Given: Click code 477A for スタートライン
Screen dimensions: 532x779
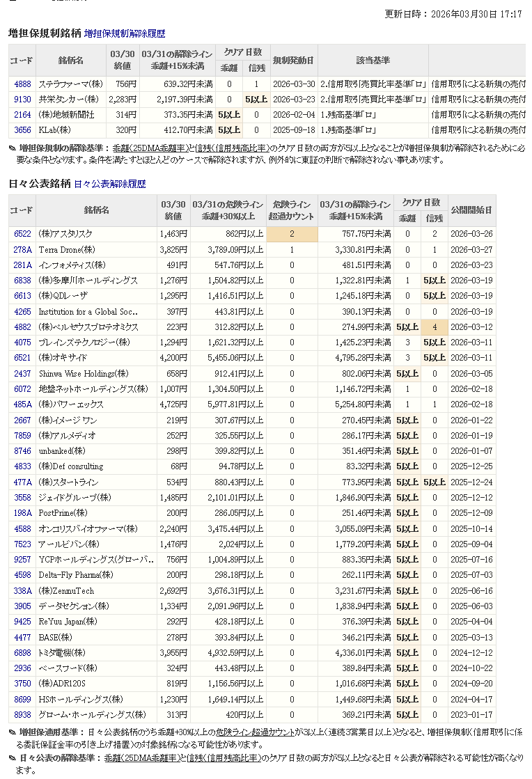Looking at the screenshot, I should point(22,482).
